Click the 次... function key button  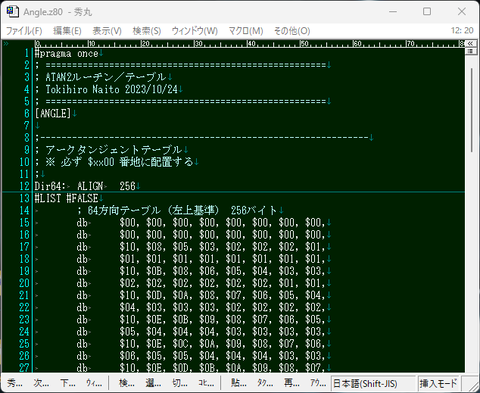(x=41, y=383)
